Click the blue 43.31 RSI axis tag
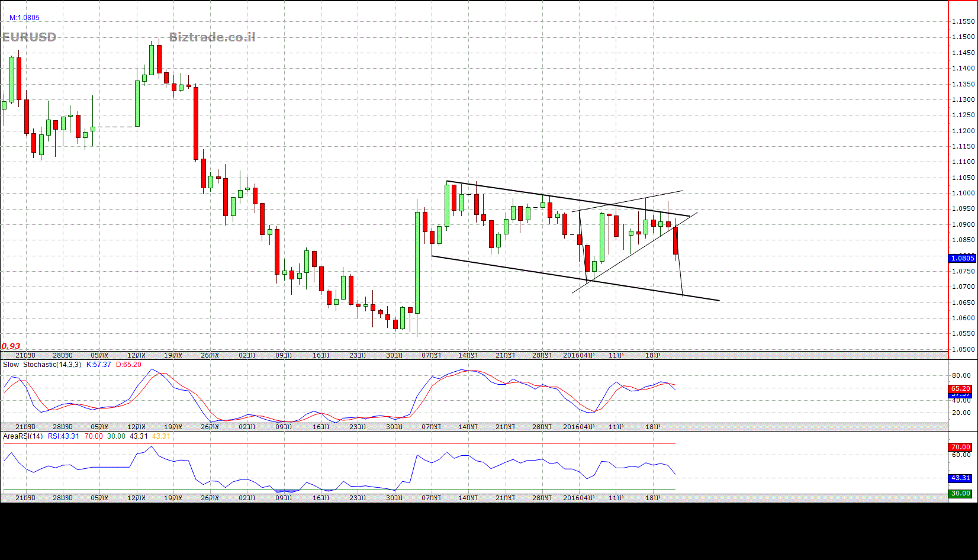The image size is (978, 560). click(960, 478)
